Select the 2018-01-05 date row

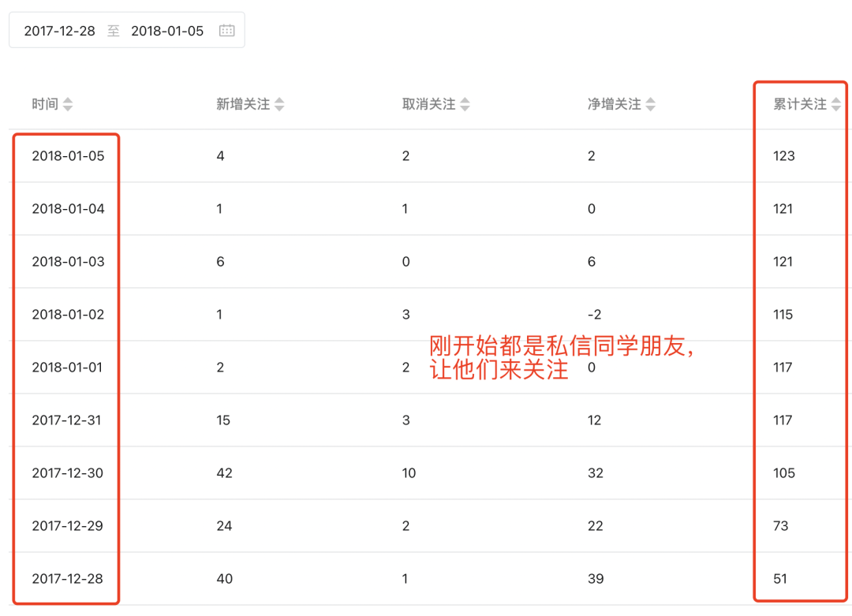click(x=68, y=156)
